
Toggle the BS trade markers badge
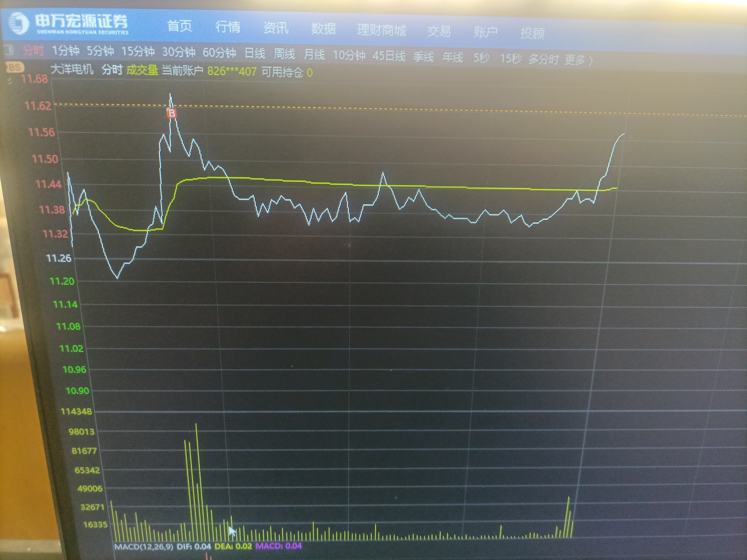pos(15,68)
